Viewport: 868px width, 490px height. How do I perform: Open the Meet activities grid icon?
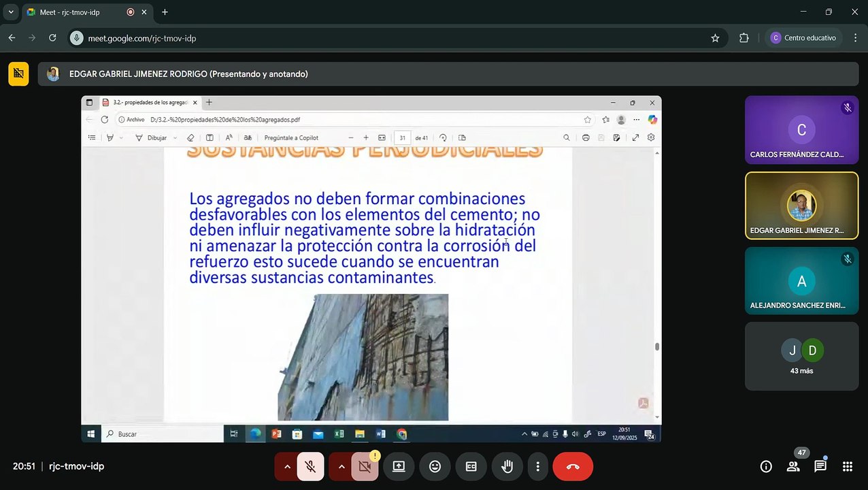pos(848,467)
